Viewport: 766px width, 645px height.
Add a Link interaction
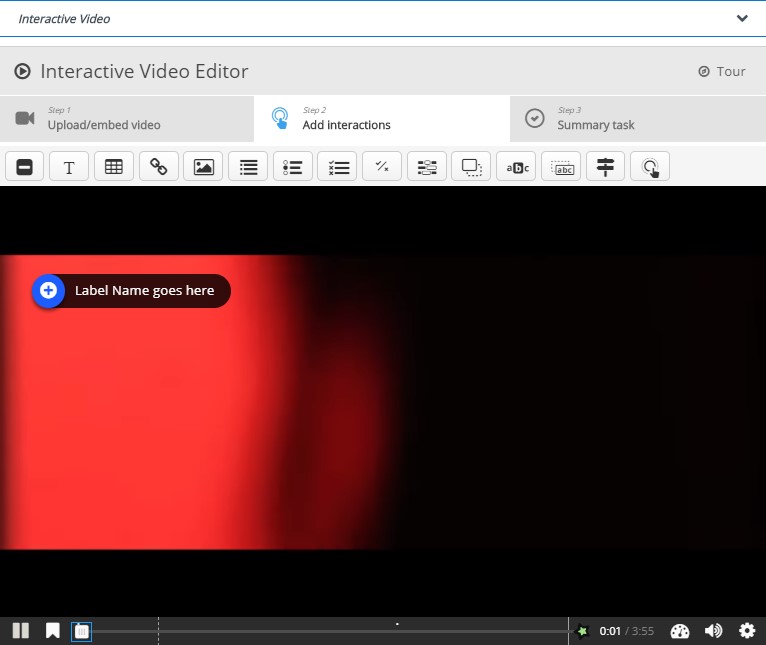coord(158,167)
